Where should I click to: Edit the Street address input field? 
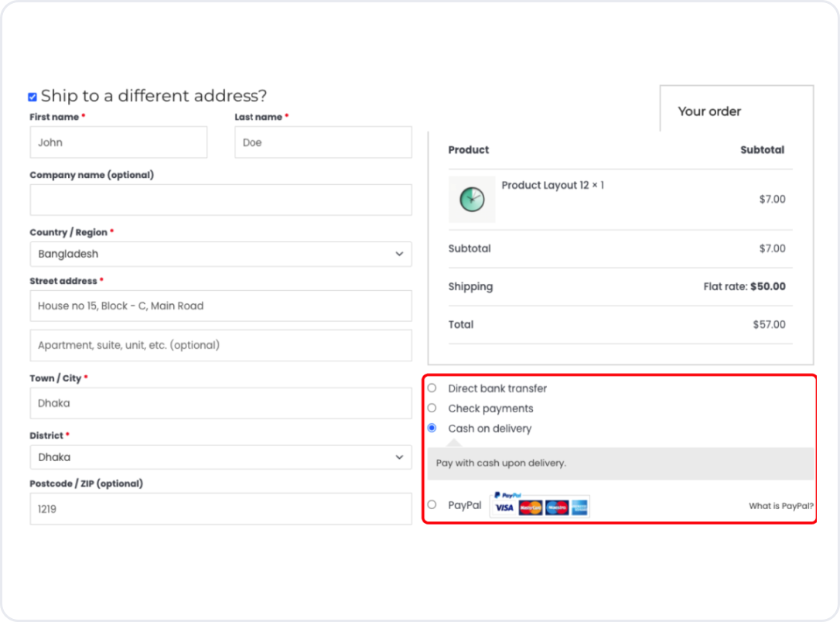(x=220, y=306)
